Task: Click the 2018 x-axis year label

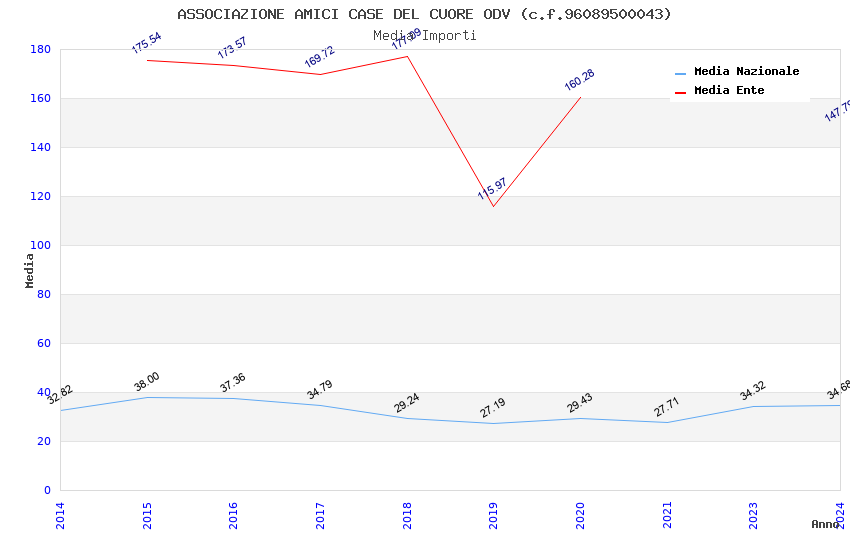Action: tap(407, 515)
